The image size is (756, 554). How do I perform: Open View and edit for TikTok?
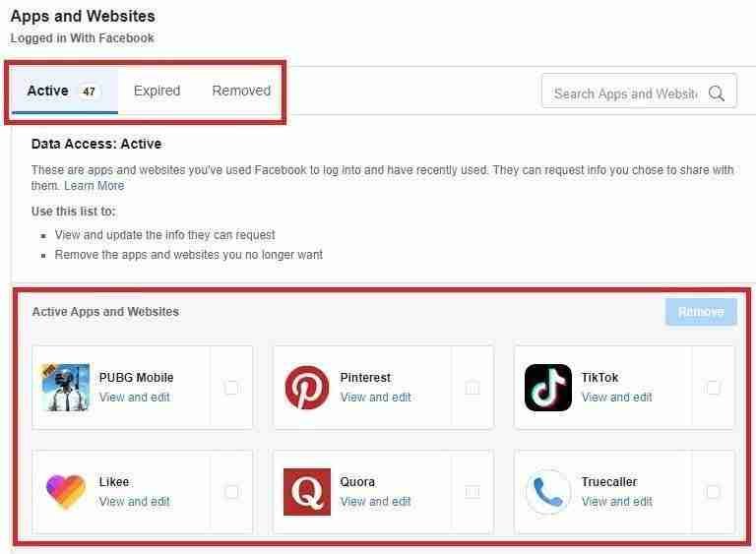coord(616,398)
